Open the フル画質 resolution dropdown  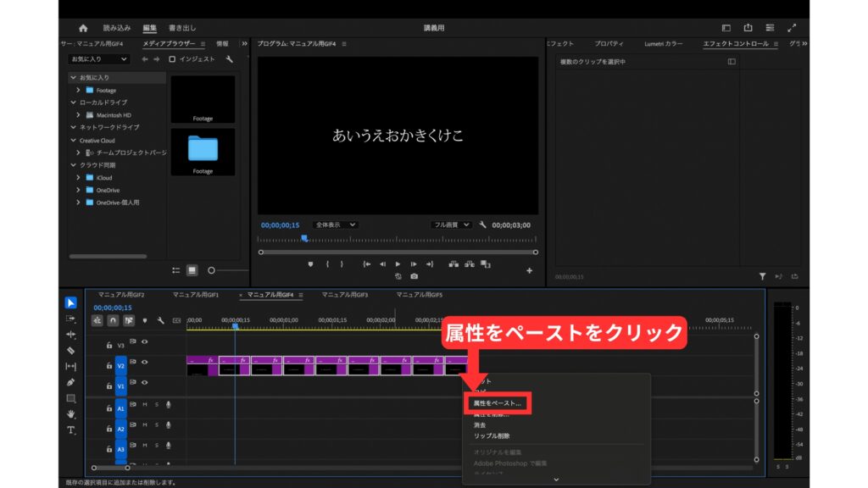tap(451, 225)
